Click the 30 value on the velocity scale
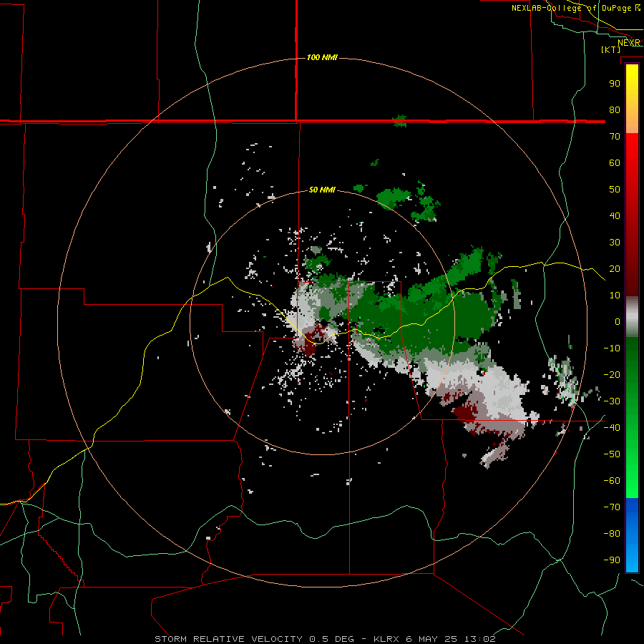The image size is (644, 644). click(615, 243)
